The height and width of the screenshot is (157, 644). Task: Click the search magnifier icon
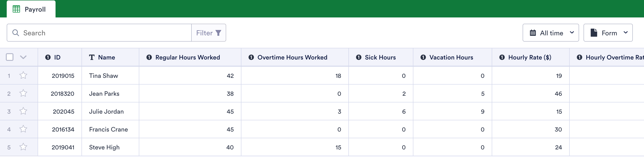point(15,33)
